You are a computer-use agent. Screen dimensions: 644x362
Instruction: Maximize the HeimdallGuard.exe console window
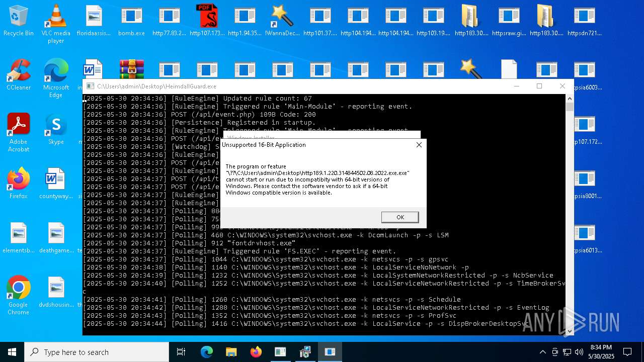click(539, 86)
